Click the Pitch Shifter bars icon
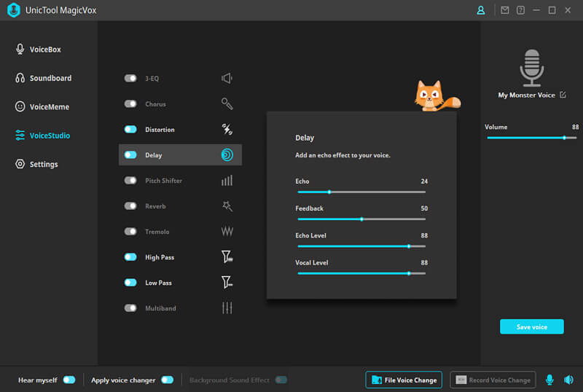583x392 pixels. coord(227,181)
